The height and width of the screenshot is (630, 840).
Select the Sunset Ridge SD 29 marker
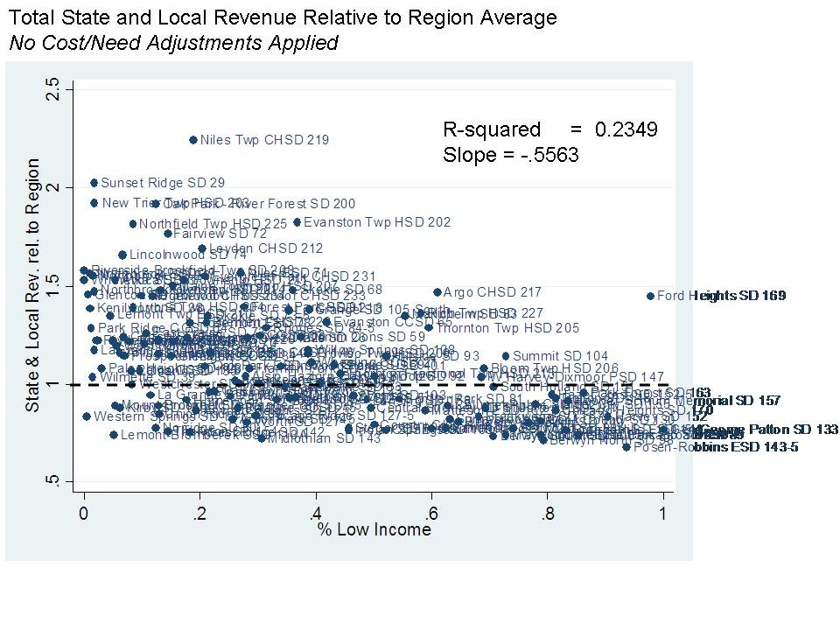point(94,183)
